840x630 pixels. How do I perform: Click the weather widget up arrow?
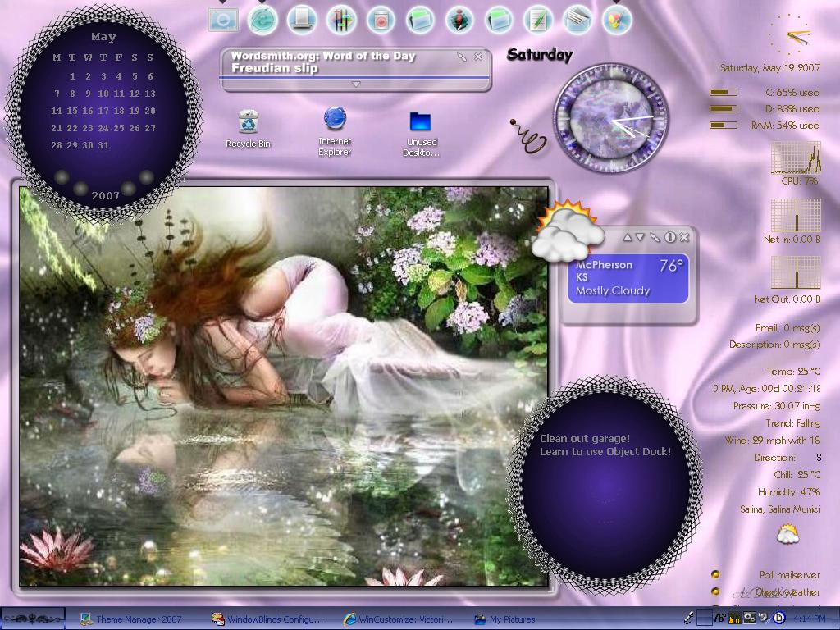627,237
